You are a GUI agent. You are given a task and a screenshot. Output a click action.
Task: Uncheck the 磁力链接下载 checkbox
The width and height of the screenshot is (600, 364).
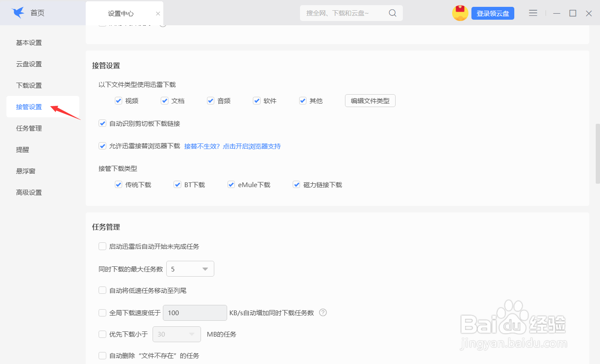coord(296,185)
